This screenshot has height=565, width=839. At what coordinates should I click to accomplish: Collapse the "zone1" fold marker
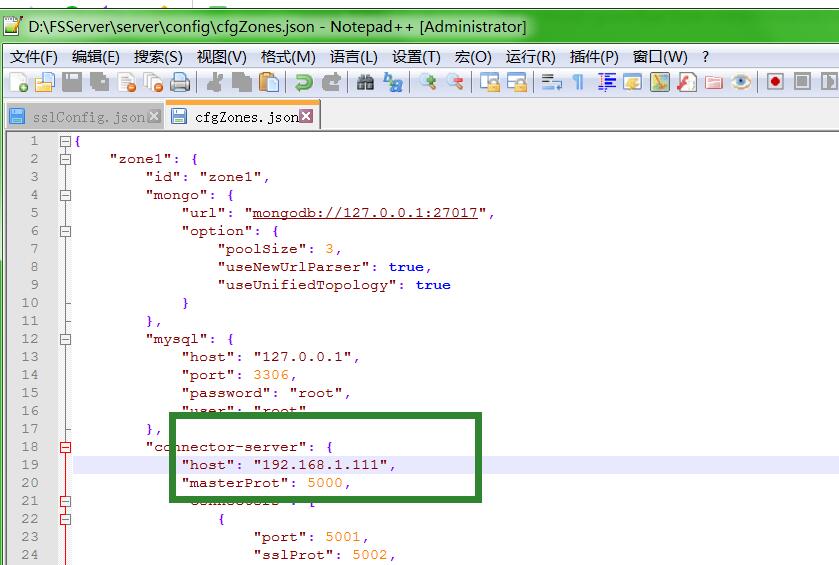[66, 159]
